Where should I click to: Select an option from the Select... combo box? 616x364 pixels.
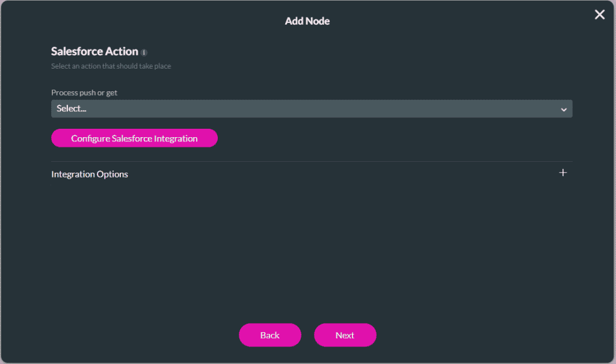pyautogui.click(x=312, y=109)
